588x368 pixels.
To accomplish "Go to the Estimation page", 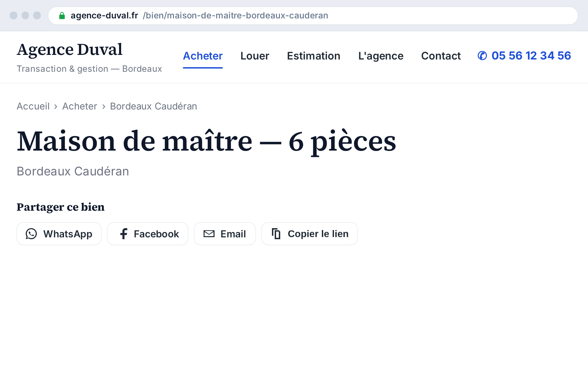I will tap(314, 56).
